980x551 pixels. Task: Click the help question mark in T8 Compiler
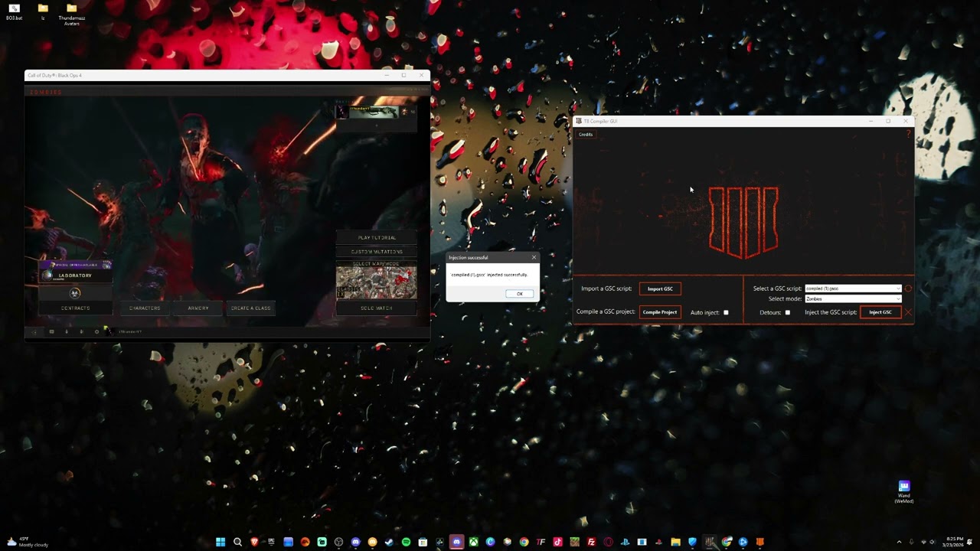(908, 134)
